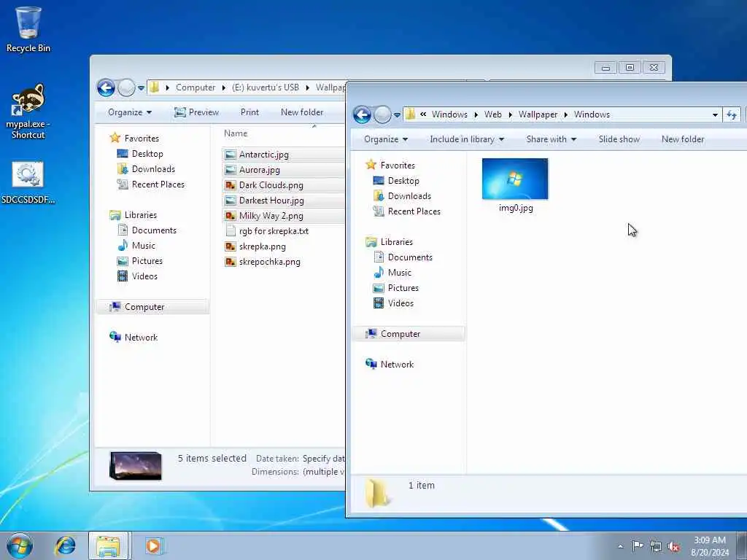Go forward in the USB Wallpaper window

[126, 87]
